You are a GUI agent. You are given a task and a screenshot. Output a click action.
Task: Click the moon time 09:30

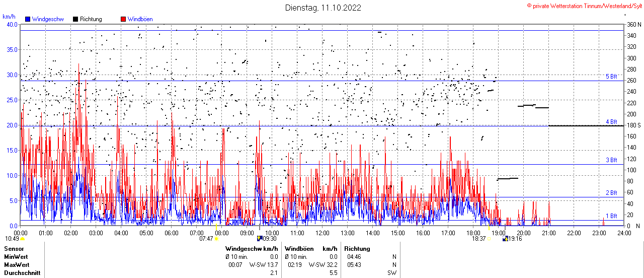click(270, 239)
